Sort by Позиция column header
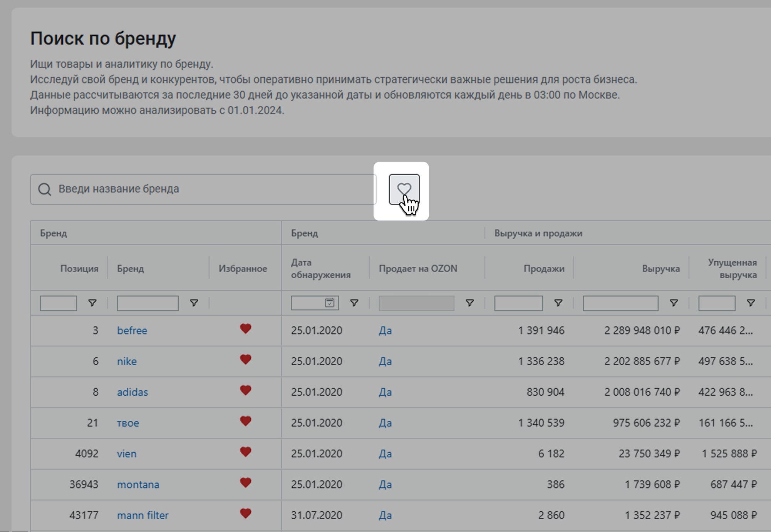 pyautogui.click(x=79, y=268)
